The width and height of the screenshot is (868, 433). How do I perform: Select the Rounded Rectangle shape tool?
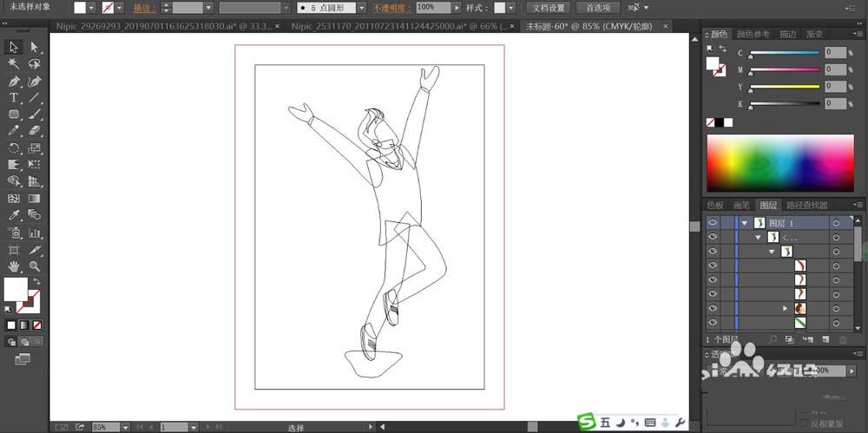tap(14, 115)
